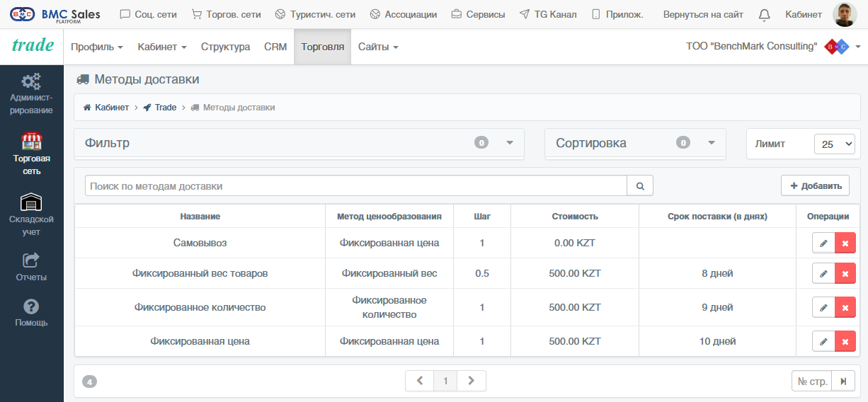Open Ассоциации top menu
Screen dimensions: 868x402
[404, 14]
